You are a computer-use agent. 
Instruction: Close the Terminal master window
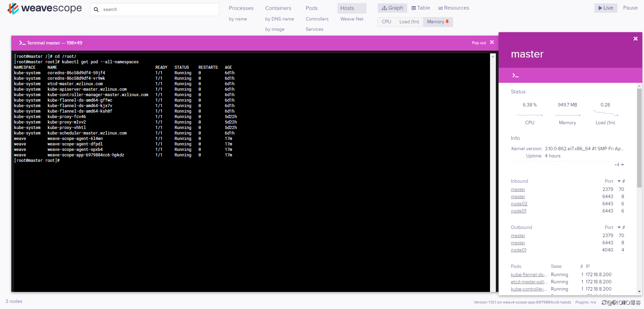click(x=492, y=42)
